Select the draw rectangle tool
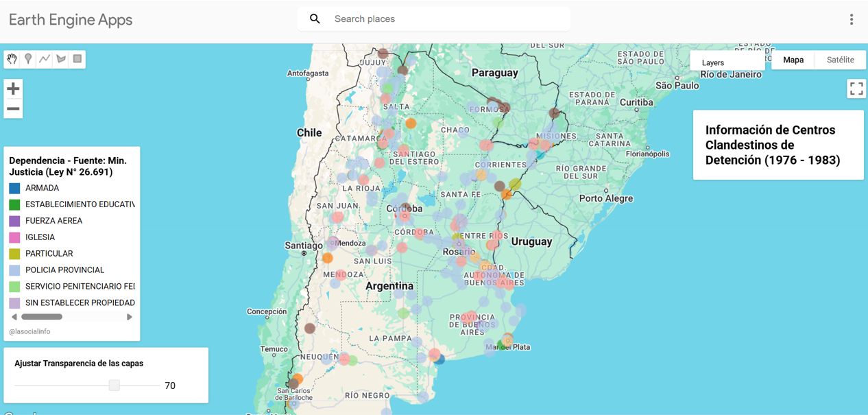This screenshot has width=868, height=415. 77,59
